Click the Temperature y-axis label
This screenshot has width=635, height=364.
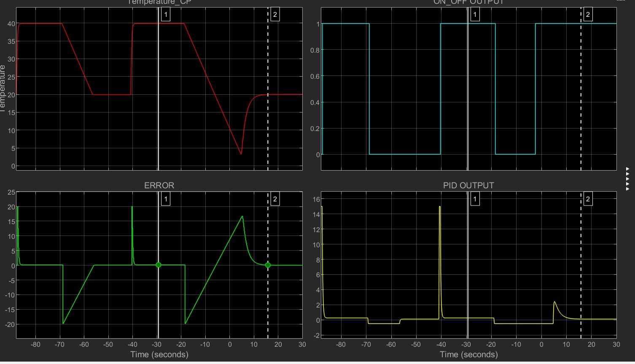[3, 84]
